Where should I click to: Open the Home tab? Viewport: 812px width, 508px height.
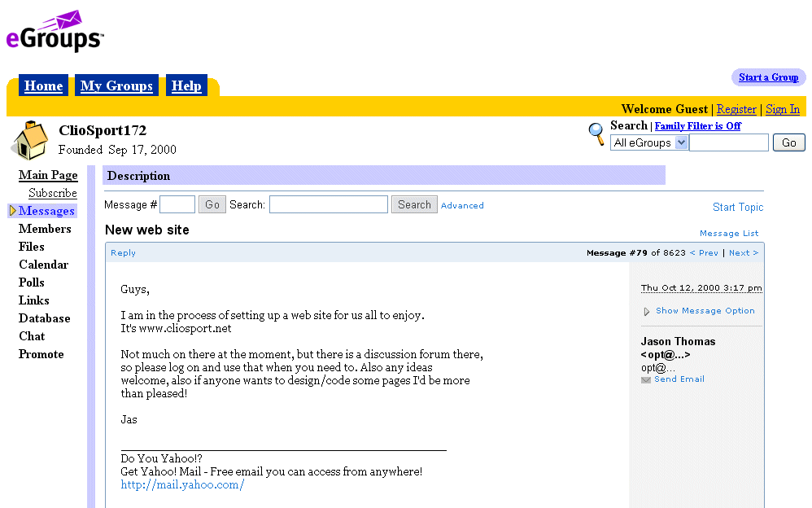tap(43, 86)
